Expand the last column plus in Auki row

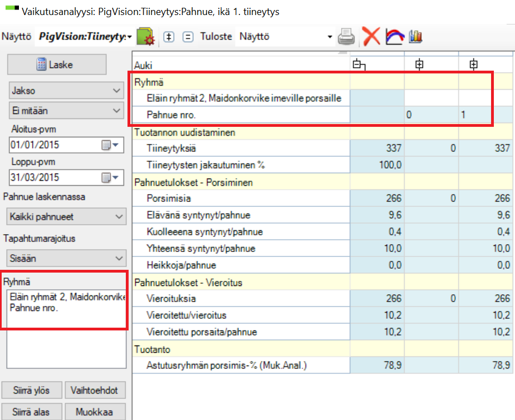click(473, 64)
